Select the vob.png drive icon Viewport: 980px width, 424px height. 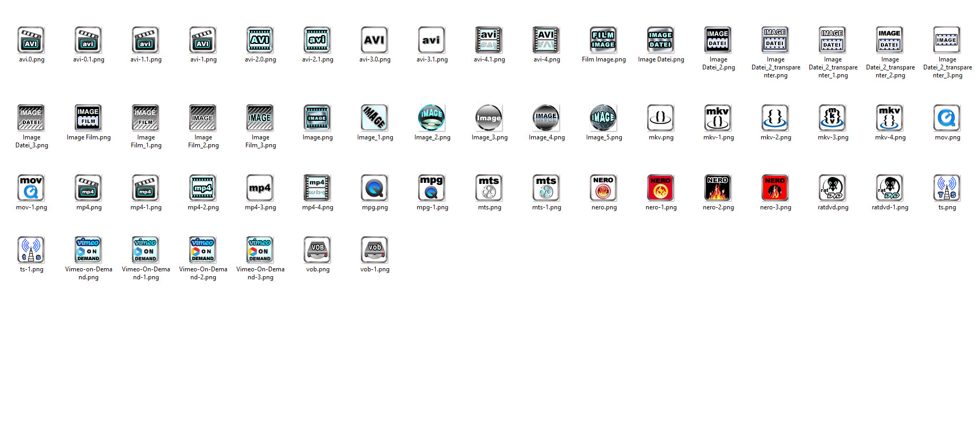click(317, 250)
